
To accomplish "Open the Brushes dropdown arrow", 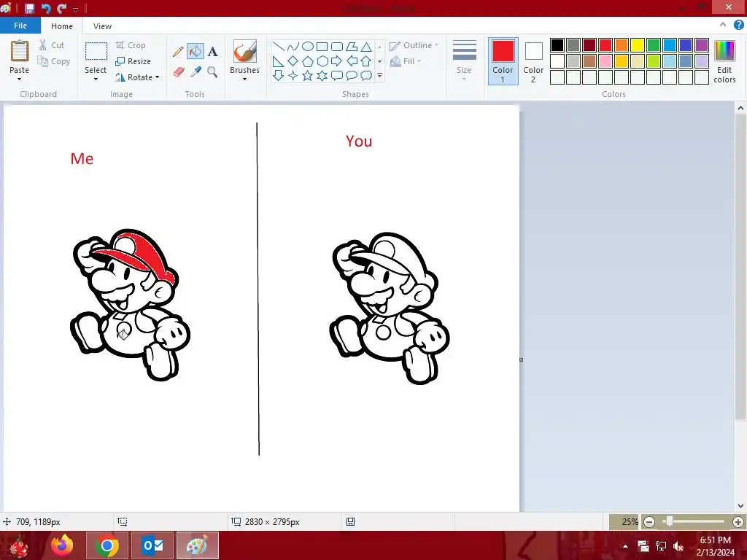I will [x=245, y=79].
